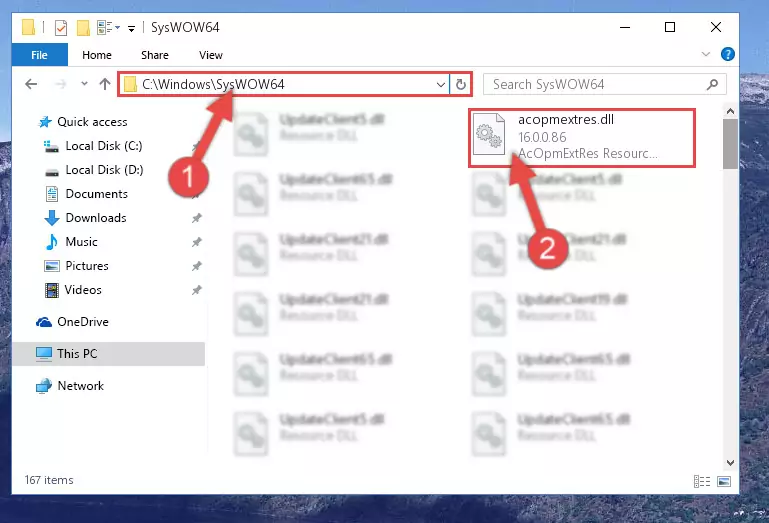
Task: Click the address bar path C:\Windows\SysWOW64
Action: (213, 84)
